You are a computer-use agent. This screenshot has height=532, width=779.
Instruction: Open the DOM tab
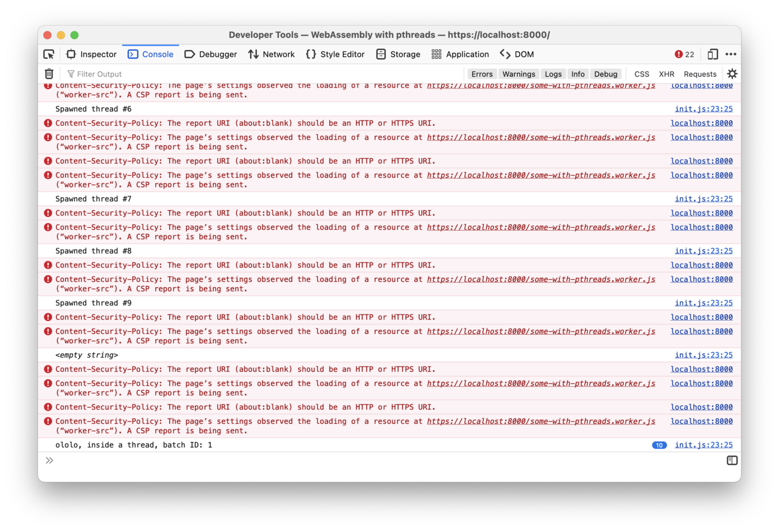pyautogui.click(x=517, y=54)
